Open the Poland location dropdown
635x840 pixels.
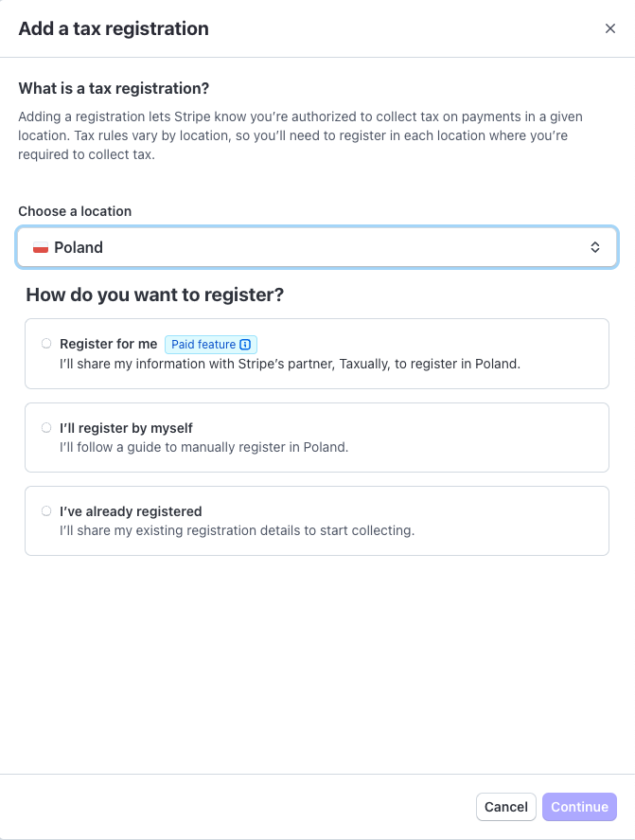(x=317, y=247)
